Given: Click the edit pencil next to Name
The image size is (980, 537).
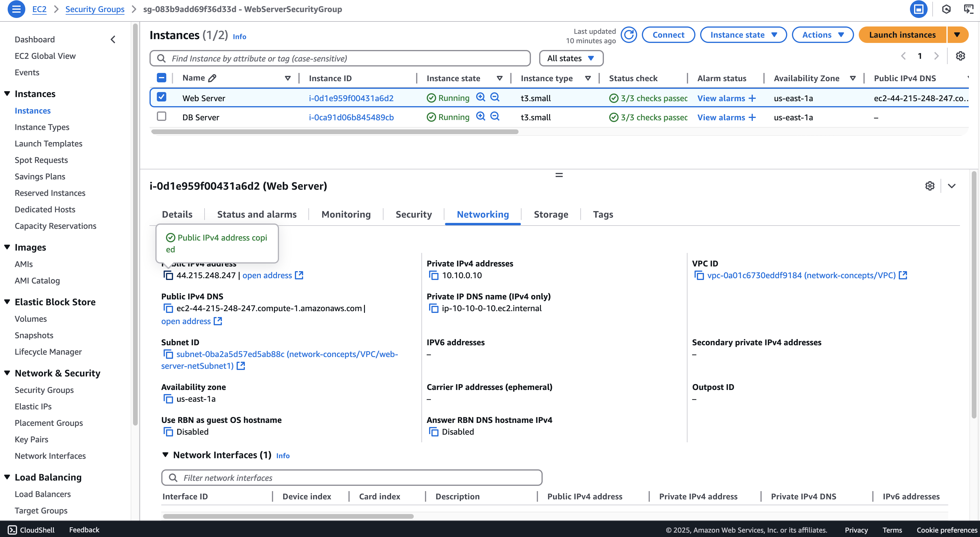Looking at the screenshot, I should [212, 78].
